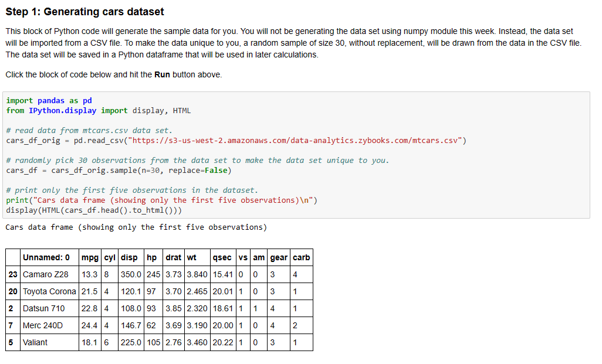This screenshot has height=364, width=602.
Task: Select the cars_df sample code line
Action: [x=119, y=171]
